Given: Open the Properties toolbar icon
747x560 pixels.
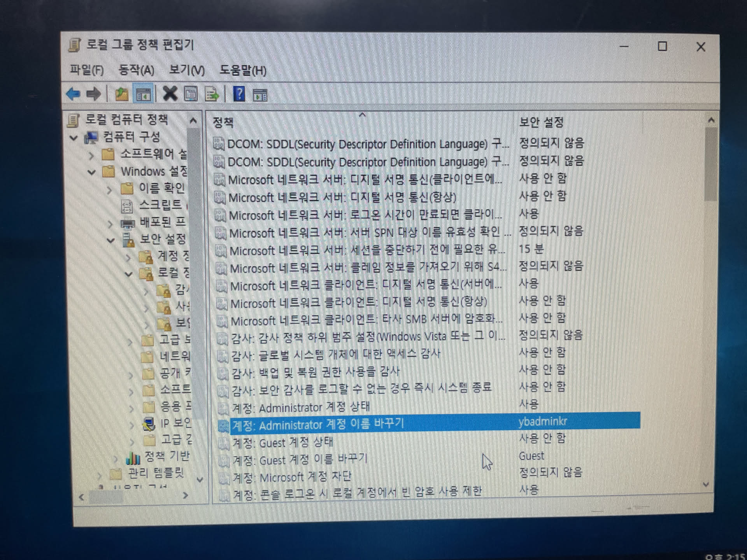Looking at the screenshot, I should pyautogui.click(x=191, y=94).
